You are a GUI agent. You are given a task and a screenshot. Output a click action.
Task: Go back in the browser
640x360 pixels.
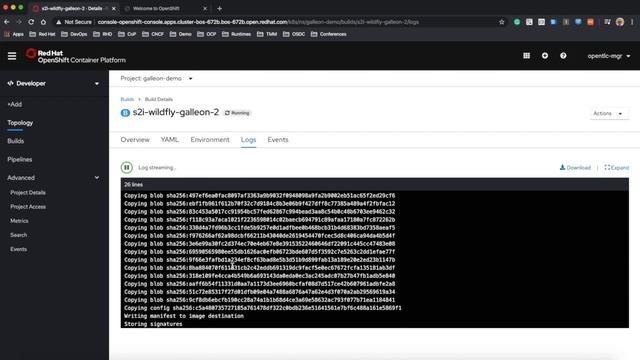point(7,22)
